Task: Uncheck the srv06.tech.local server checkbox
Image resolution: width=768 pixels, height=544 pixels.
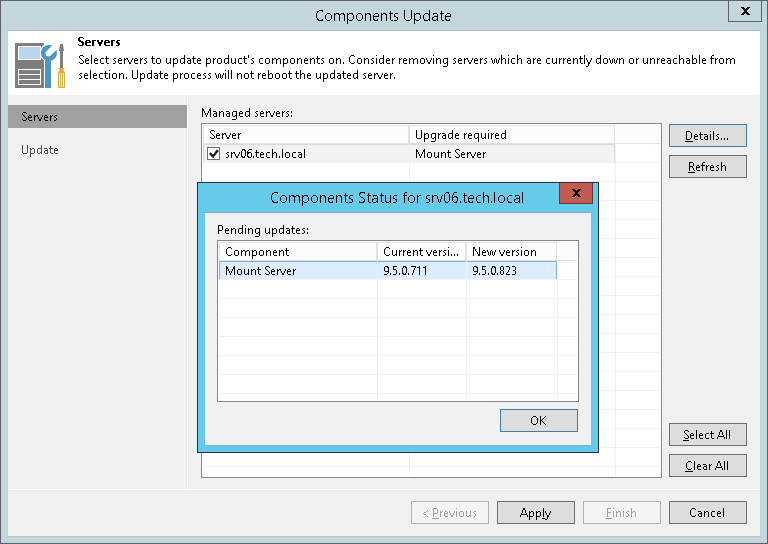Action: [213, 154]
